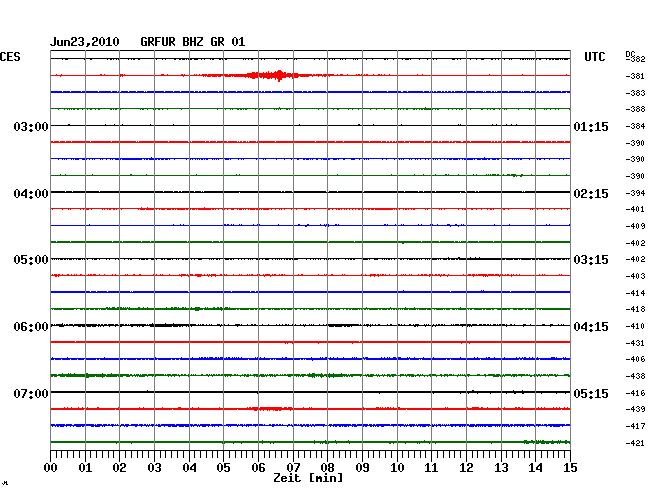Select minute 08 on the time axis
The width and height of the screenshot is (650, 494).
click(x=327, y=468)
